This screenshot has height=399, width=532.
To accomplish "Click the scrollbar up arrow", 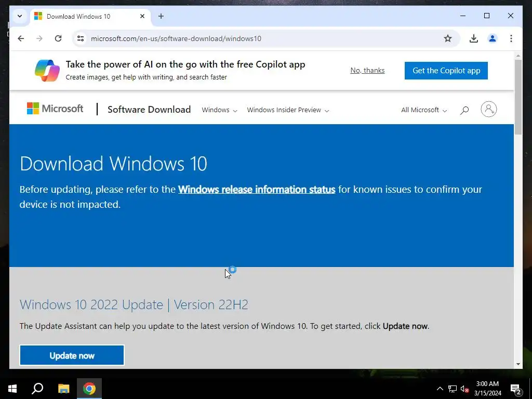I will [518, 55].
